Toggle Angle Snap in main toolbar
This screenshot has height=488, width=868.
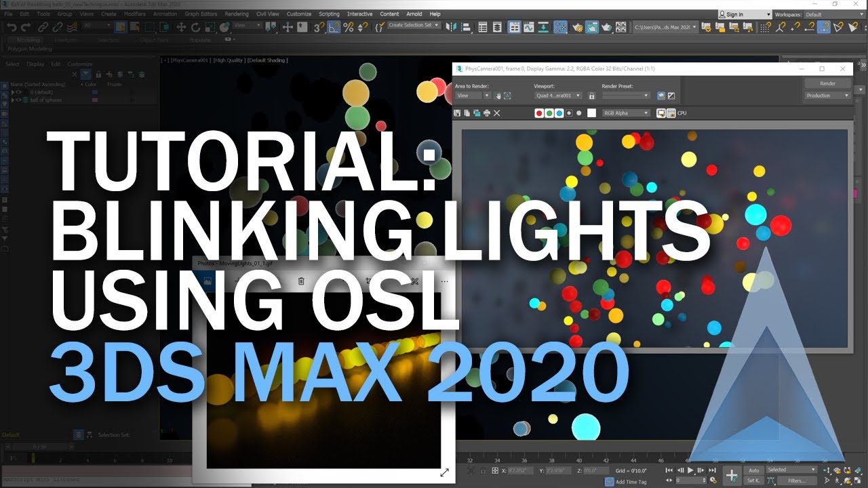click(334, 27)
